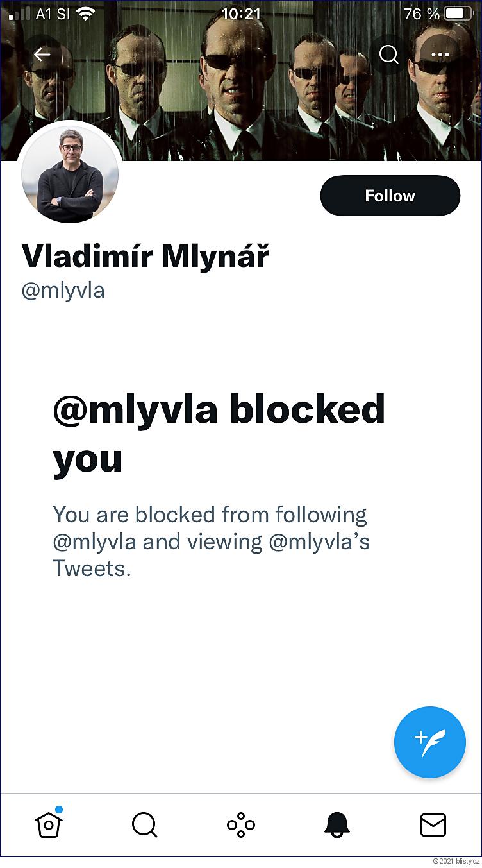Image resolution: width=482 pixels, height=868 pixels.
Task: Tap the display name Vladimír Mlynář
Action: pyautogui.click(x=145, y=255)
